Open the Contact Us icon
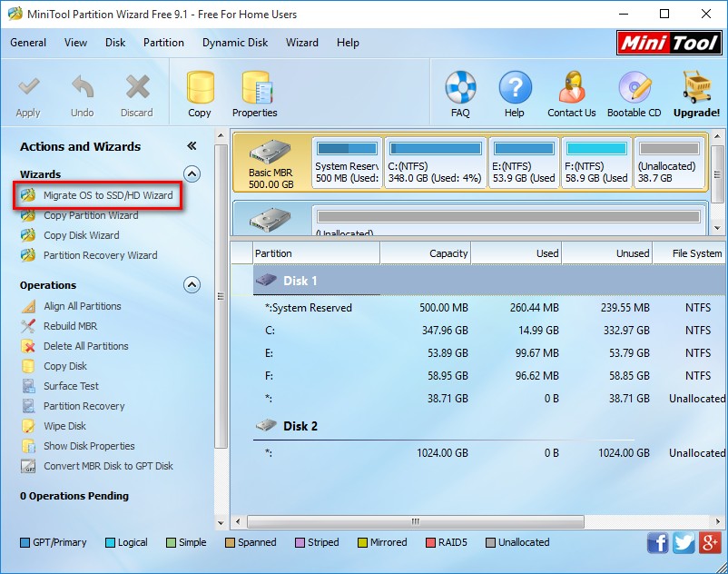The width and height of the screenshot is (728, 574). click(572, 87)
